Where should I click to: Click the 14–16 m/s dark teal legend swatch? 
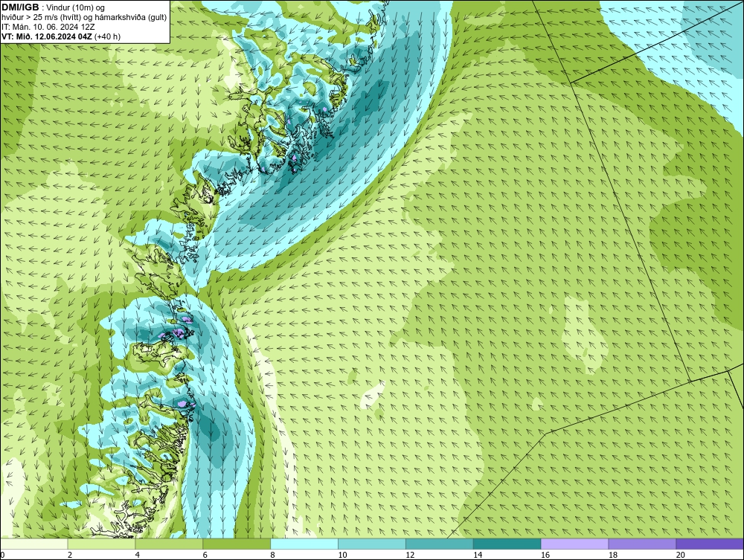[507, 544]
